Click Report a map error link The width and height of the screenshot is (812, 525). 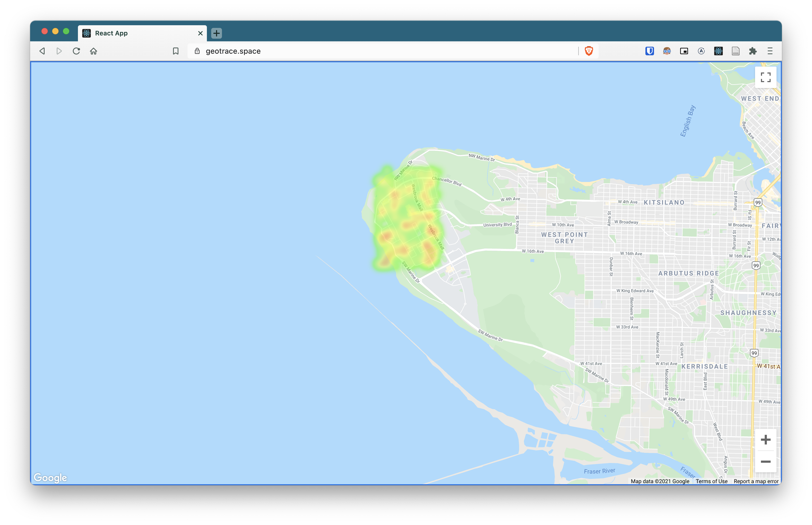coord(756,481)
